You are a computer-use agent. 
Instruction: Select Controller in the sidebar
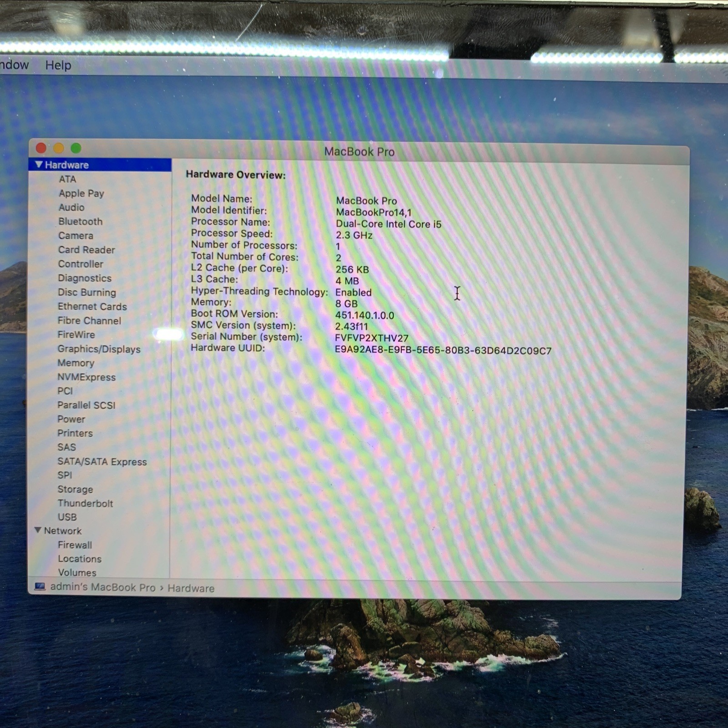tap(81, 264)
